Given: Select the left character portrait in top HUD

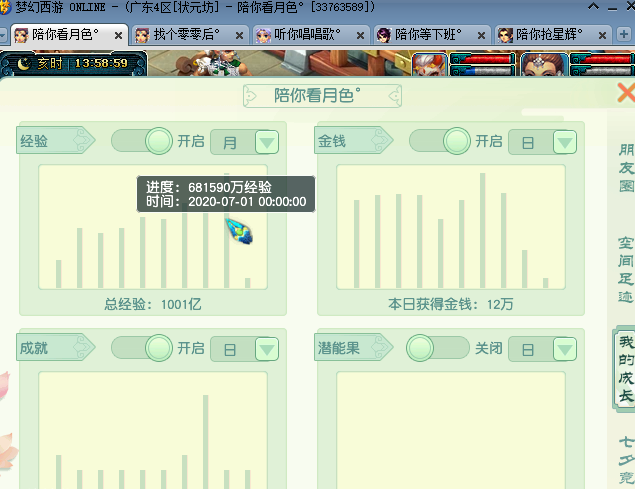Looking at the screenshot, I should tap(430, 65).
